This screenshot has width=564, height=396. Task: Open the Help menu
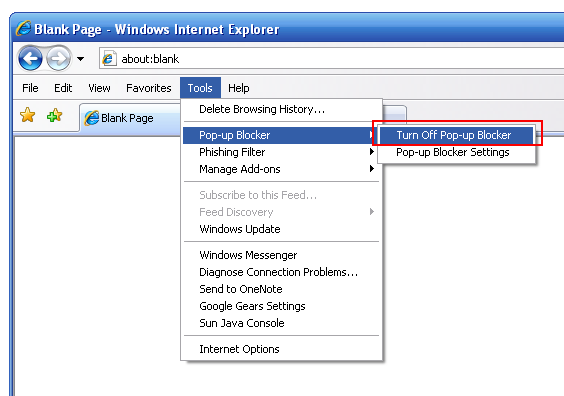(238, 88)
